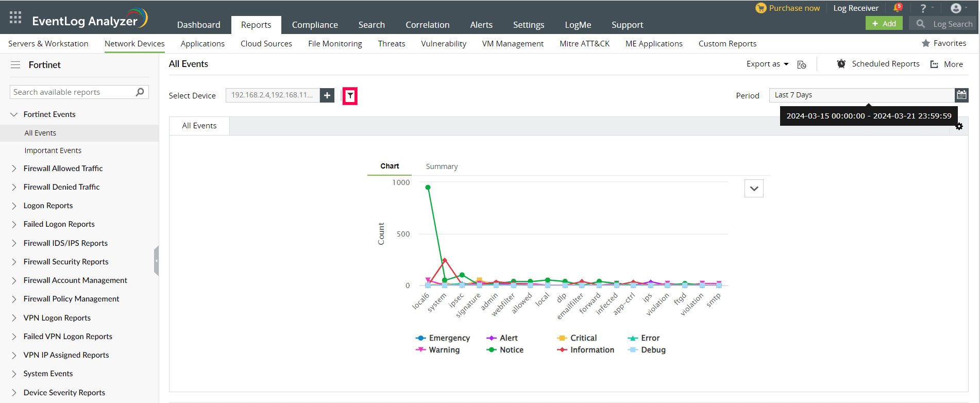
Task: Open Scheduled Reports link
Action: click(x=885, y=64)
